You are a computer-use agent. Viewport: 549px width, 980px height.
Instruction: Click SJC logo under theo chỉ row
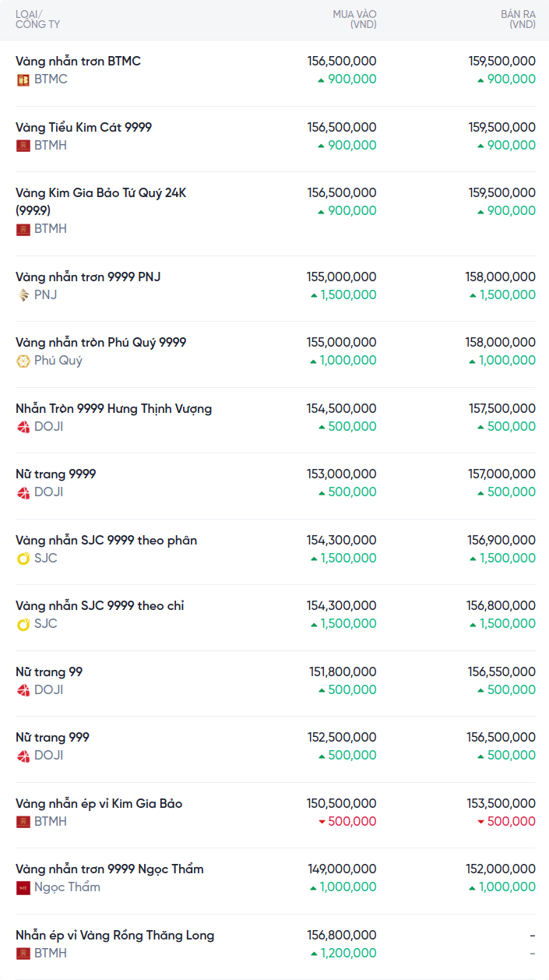click(x=23, y=624)
